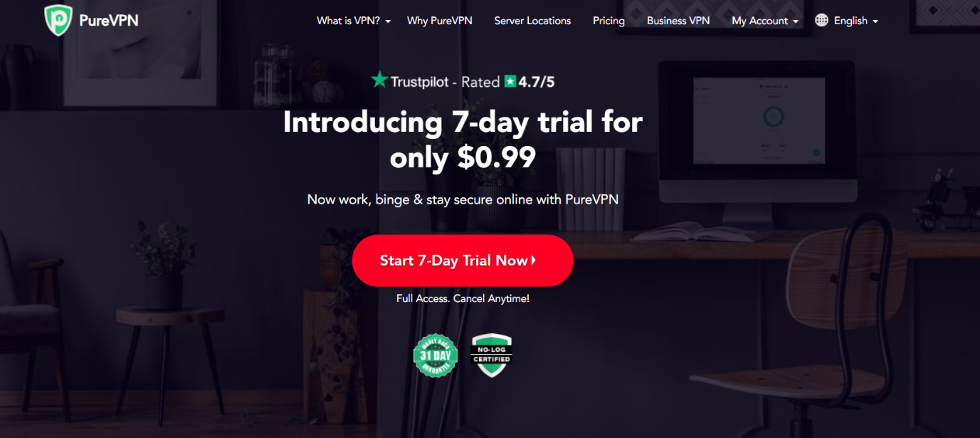Navigate to Business VPN page
Viewport: 980px width, 438px height.
(678, 21)
